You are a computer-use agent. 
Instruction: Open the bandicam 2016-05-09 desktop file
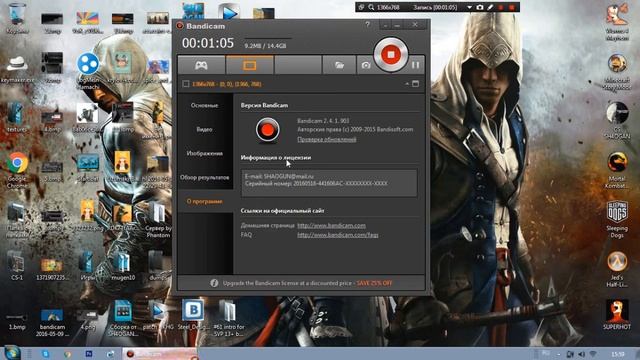[x=52, y=322]
